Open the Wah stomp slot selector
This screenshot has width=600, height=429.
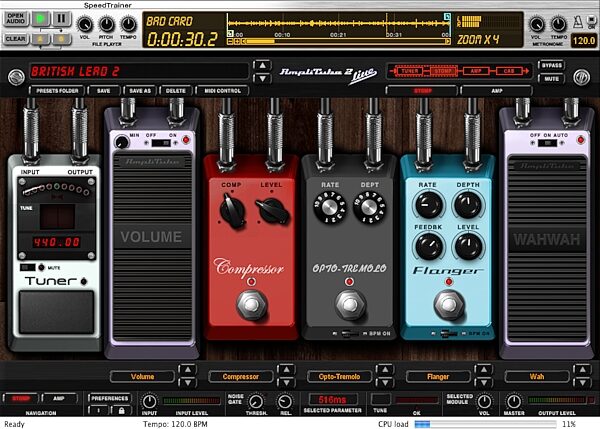[x=536, y=377]
